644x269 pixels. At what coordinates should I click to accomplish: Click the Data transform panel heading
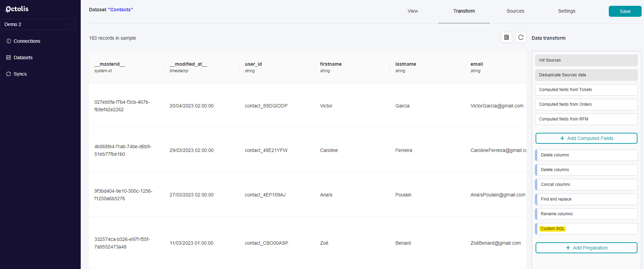coord(549,38)
